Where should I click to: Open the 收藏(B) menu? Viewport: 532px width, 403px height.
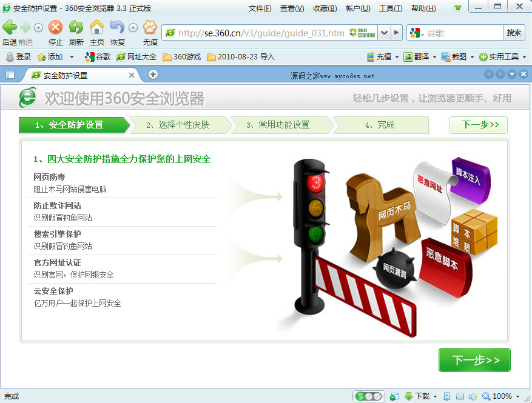pos(325,8)
